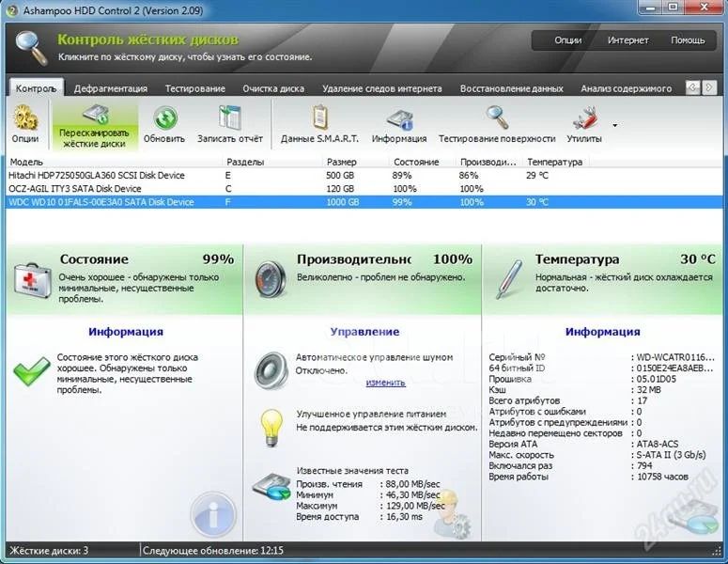
Task: Open the Дефрагментация tab
Action: (111, 88)
